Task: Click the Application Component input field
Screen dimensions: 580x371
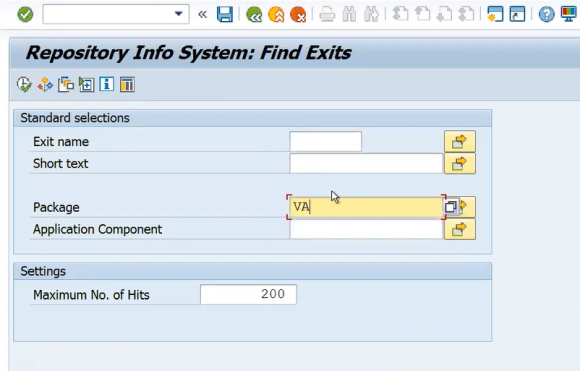Action: click(366, 229)
